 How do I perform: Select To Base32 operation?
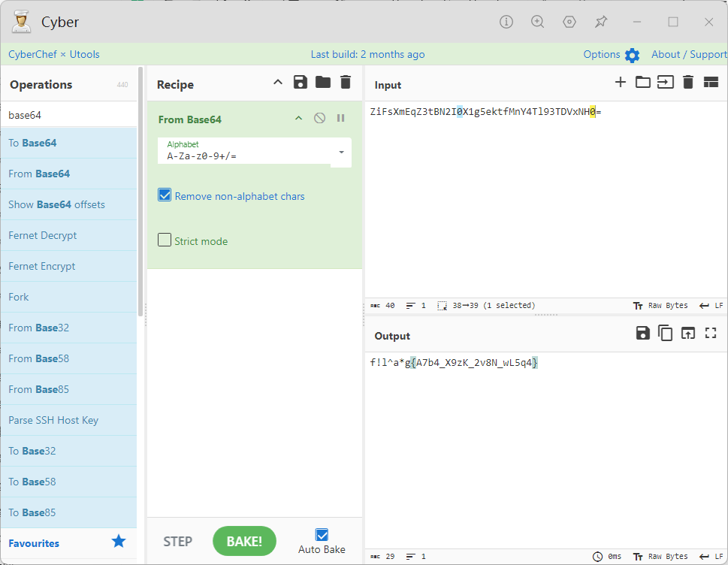pos(68,451)
